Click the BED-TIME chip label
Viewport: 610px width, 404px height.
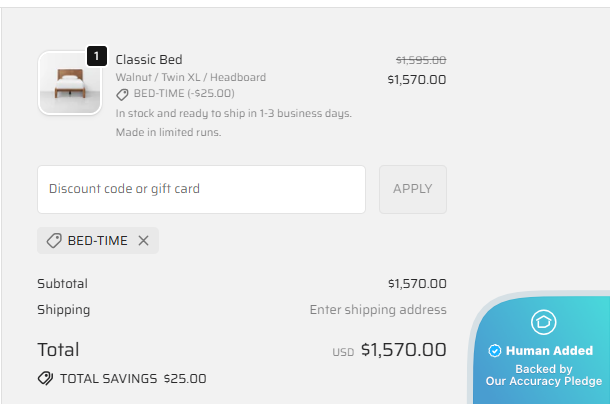pos(97,241)
